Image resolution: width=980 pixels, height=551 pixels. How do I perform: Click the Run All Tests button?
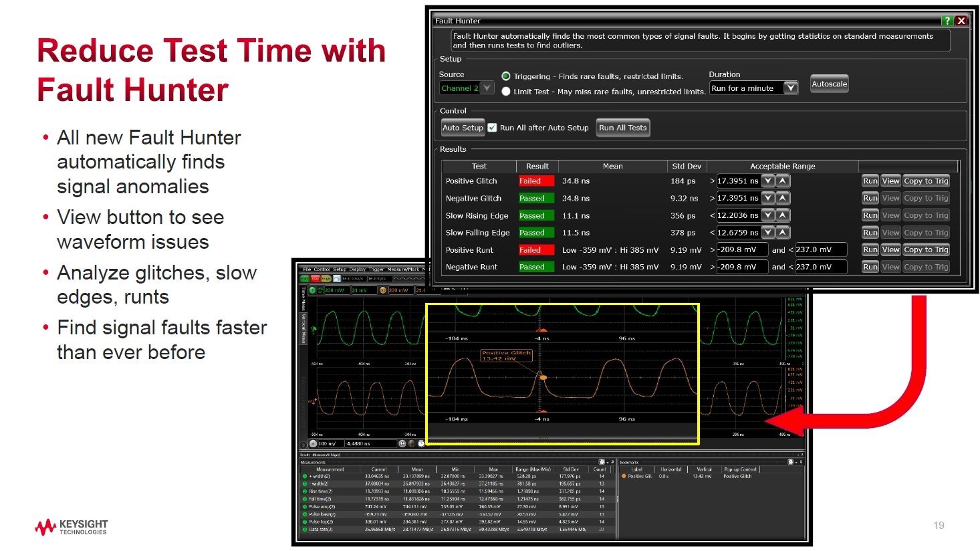(x=623, y=128)
